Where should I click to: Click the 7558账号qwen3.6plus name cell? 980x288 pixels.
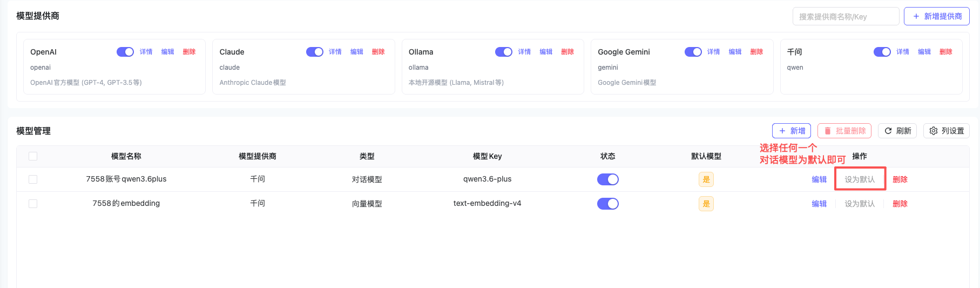[x=126, y=179]
